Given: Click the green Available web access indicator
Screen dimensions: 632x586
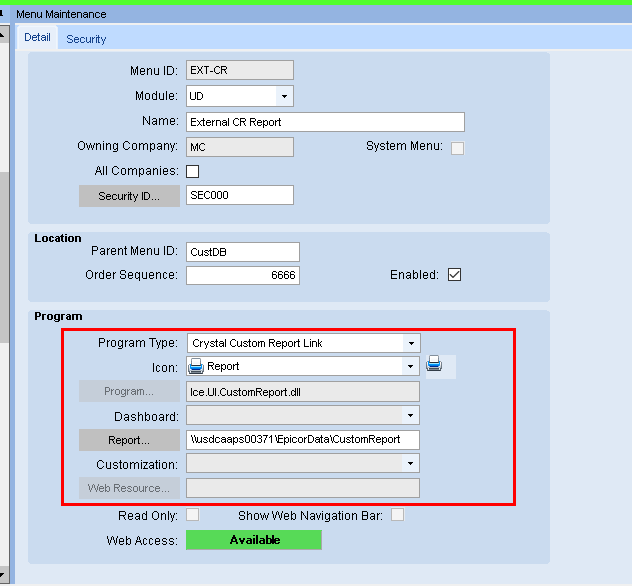Looking at the screenshot, I should pos(254,540).
